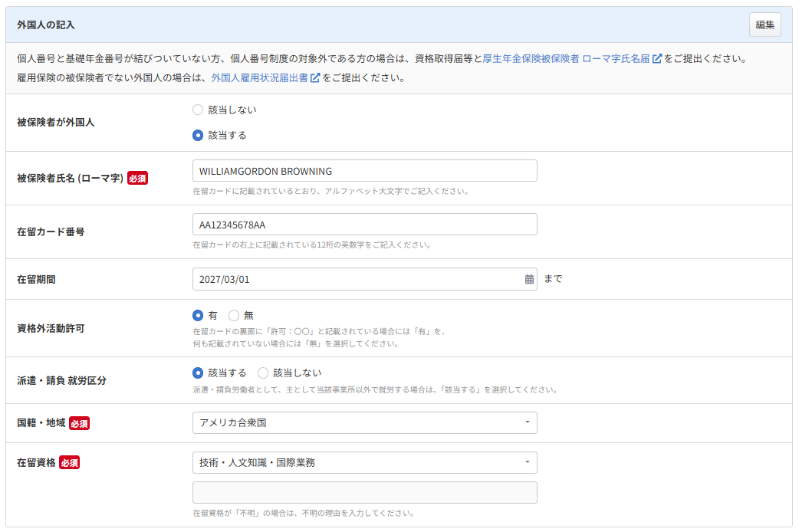Select 該当する for 派遣・請負 就労区分
Screen dimensions: 799x532
pyautogui.click(x=198, y=373)
